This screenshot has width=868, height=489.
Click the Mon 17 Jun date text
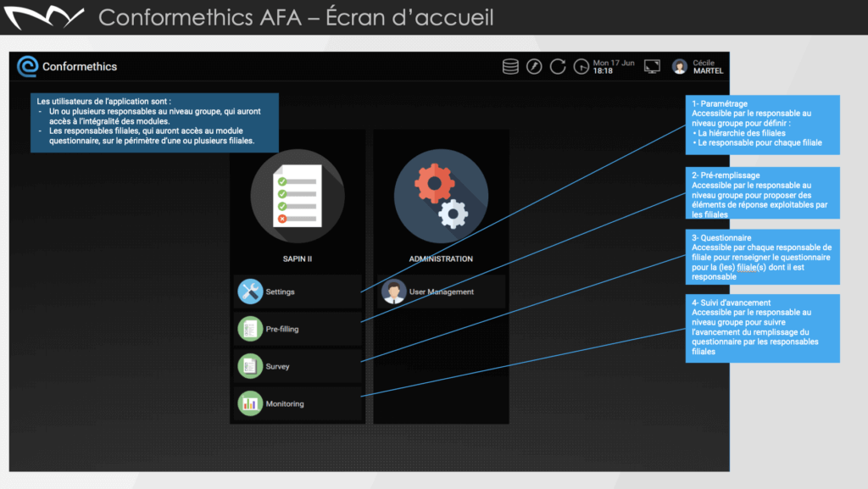(614, 63)
